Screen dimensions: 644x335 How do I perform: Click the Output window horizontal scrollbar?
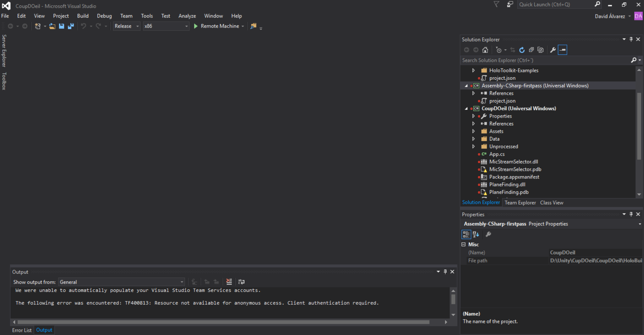pyautogui.click(x=223, y=322)
